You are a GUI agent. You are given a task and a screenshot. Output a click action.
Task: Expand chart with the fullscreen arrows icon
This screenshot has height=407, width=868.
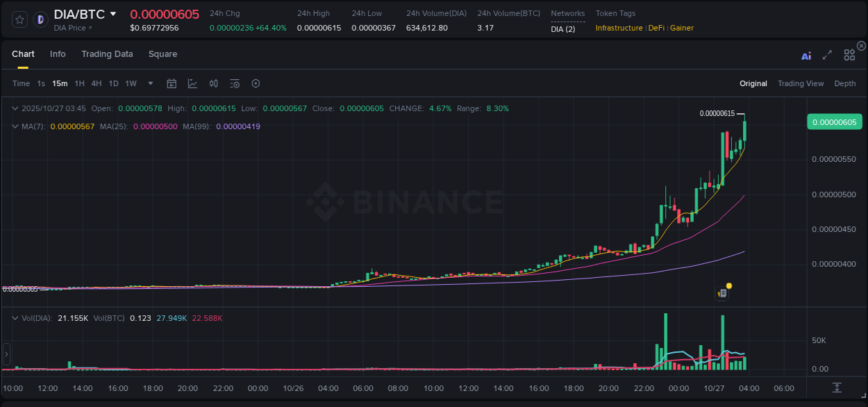point(826,56)
